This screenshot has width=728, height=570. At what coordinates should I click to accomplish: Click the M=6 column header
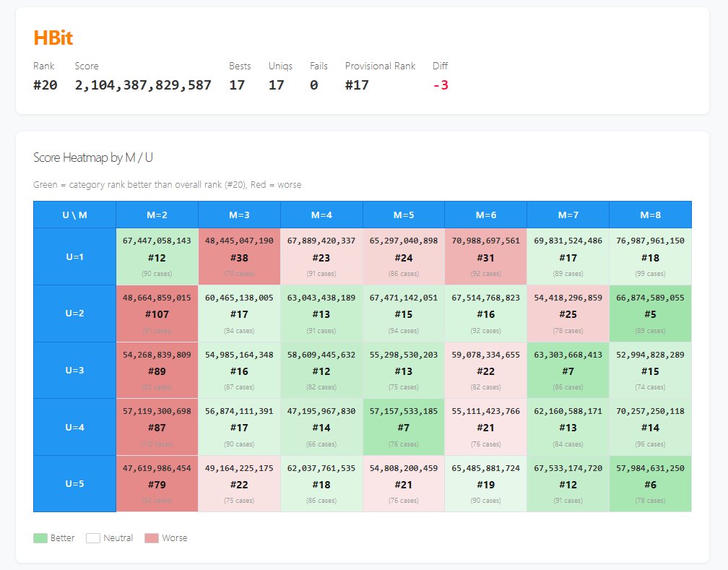(485, 215)
